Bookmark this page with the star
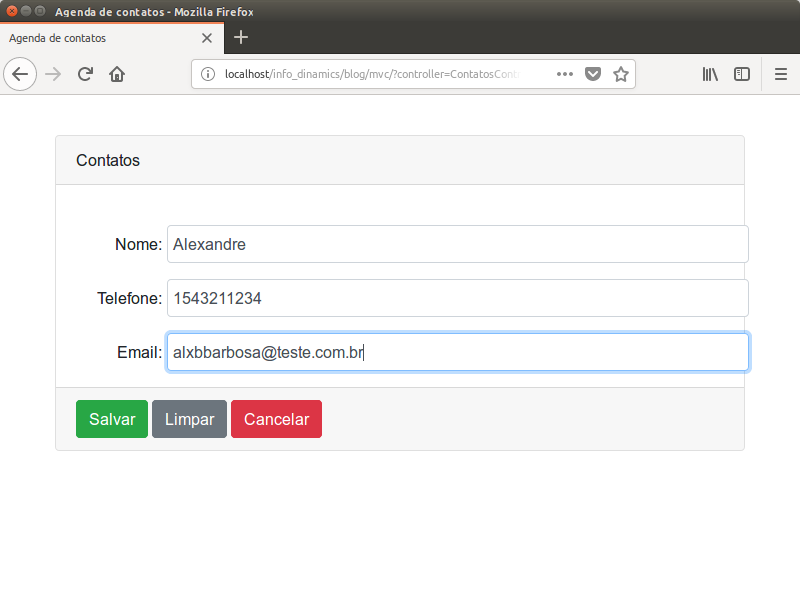Viewport: 800px width, 612px height. pos(621,74)
